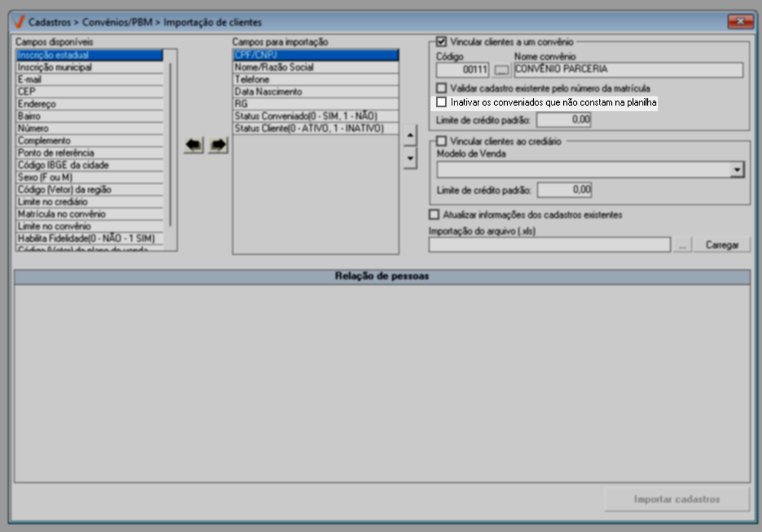Viewport: 762px width, 532px height.
Task: Click the Carregar button
Action: coord(722,245)
